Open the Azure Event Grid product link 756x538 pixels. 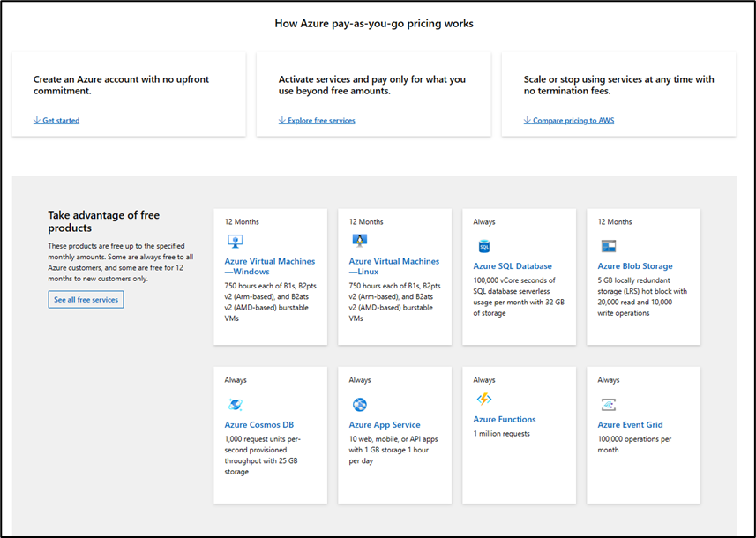[629, 424]
